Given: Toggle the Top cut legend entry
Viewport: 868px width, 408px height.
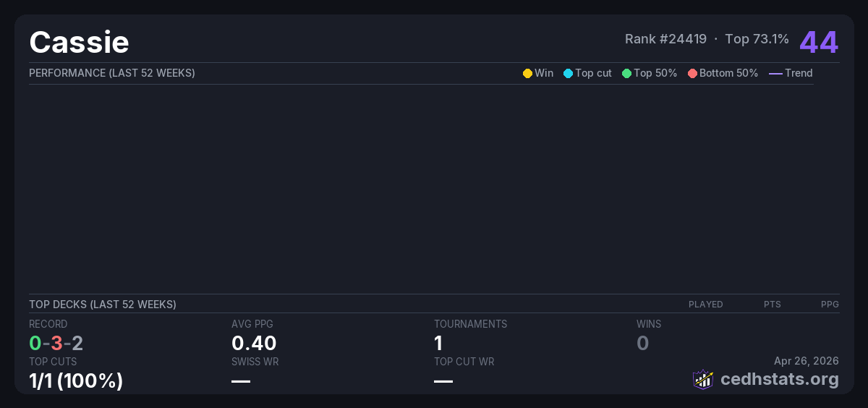Looking at the screenshot, I should 587,73.
